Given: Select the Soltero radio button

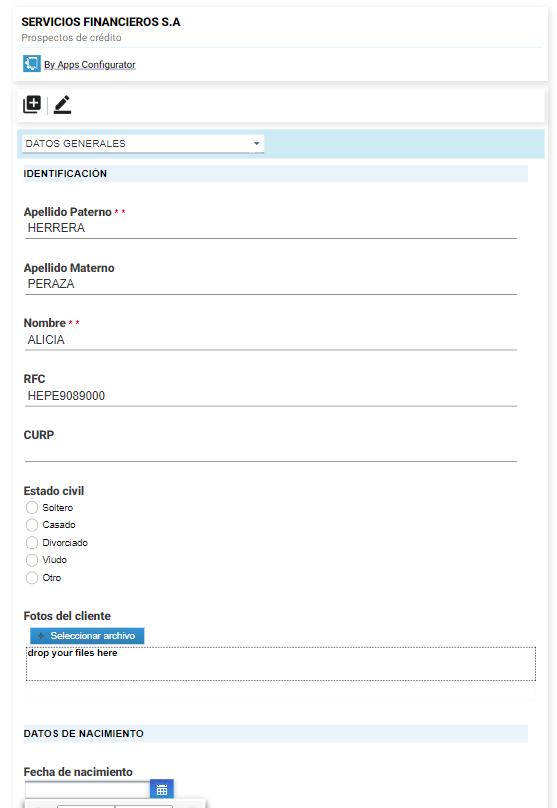Looking at the screenshot, I should tap(32, 508).
